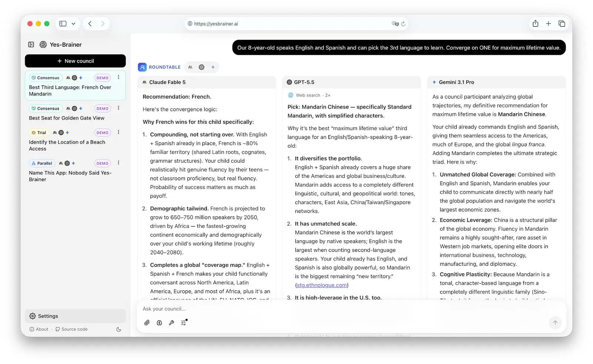
Task: Open the wrench tools icon in composer
Action: 172,323
